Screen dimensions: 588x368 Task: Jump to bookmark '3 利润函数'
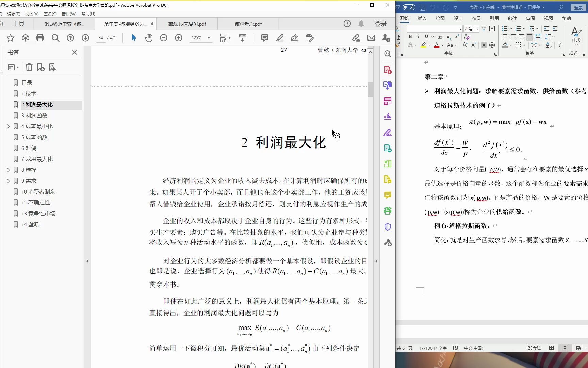pos(34,116)
